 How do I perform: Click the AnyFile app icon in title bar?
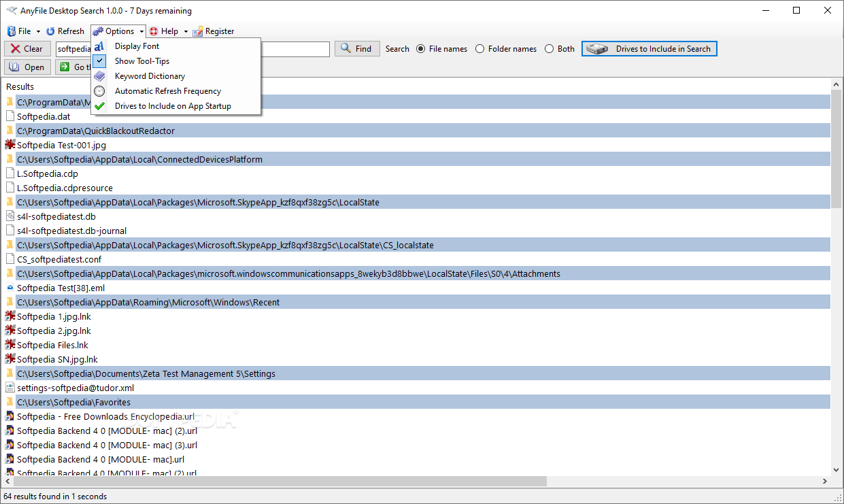[x=11, y=10]
